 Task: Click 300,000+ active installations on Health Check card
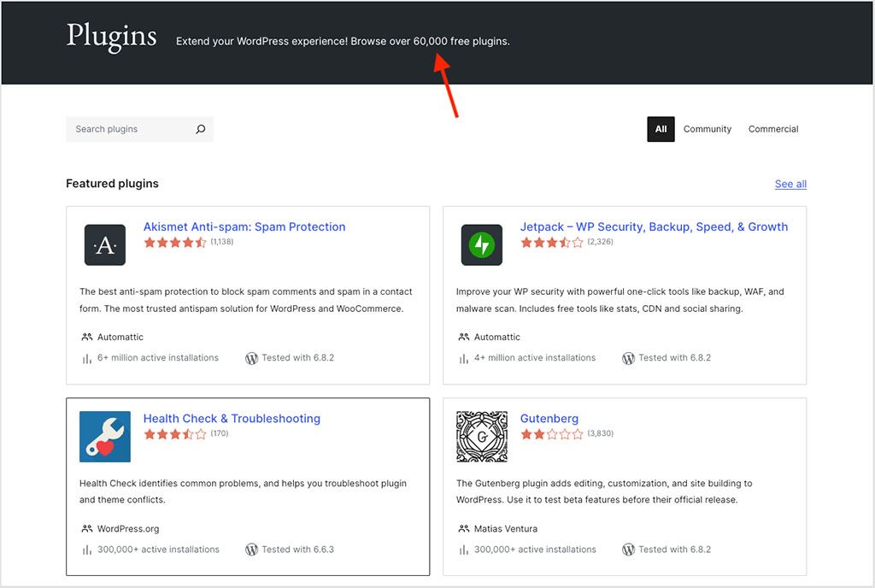pos(158,550)
